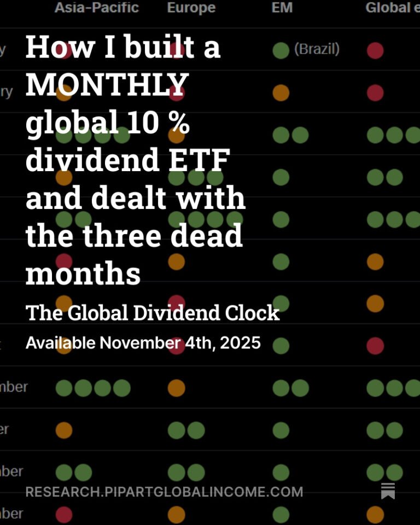This screenshot has width=420, height=525.
Task: Click the EM column header
Action: [282, 8]
